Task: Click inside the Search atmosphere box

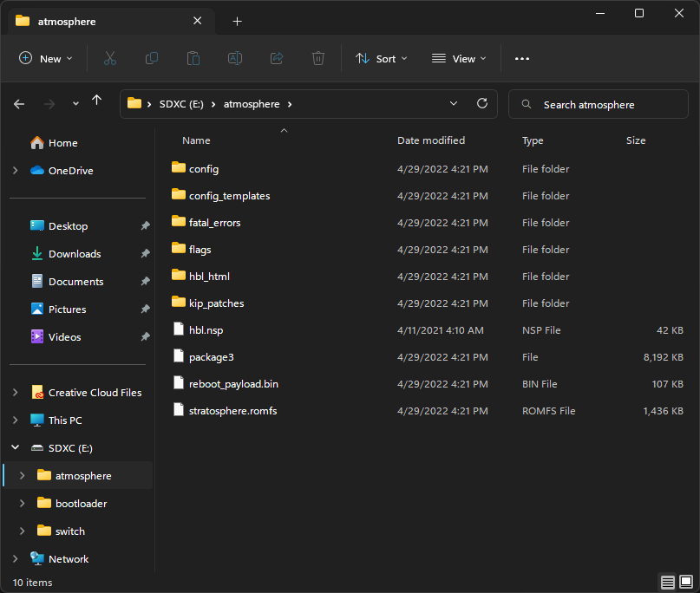Action: coord(599,103)
